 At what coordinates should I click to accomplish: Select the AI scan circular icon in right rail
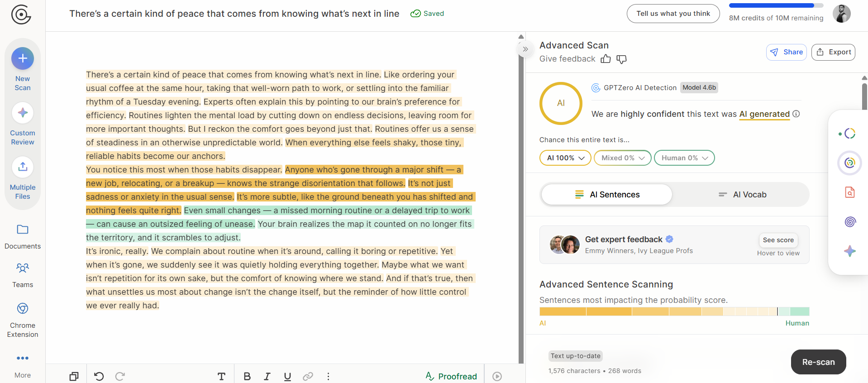tap(849, 163)
